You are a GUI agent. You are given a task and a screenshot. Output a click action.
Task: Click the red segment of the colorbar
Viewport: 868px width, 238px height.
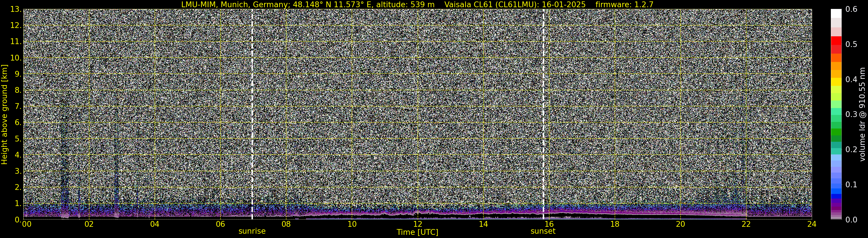click(x=836, y=40)
